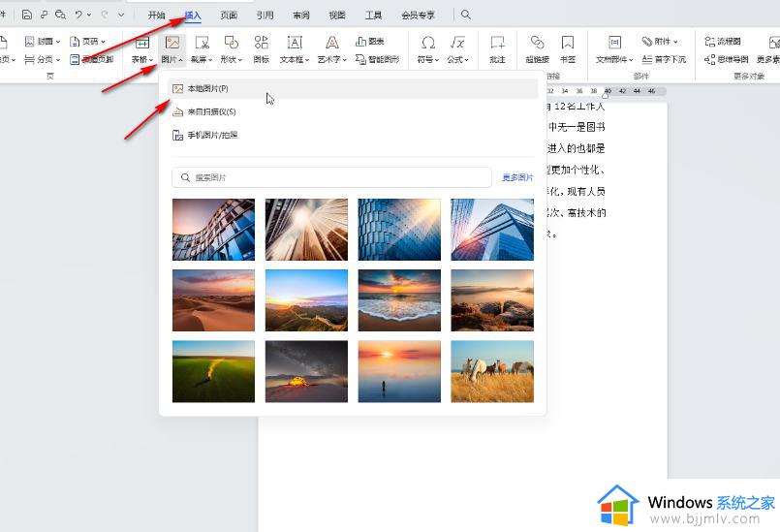Go to the 引用 tab
This screenshot has width=780, height=532.
pyautogui.click(x=265, y=16)
